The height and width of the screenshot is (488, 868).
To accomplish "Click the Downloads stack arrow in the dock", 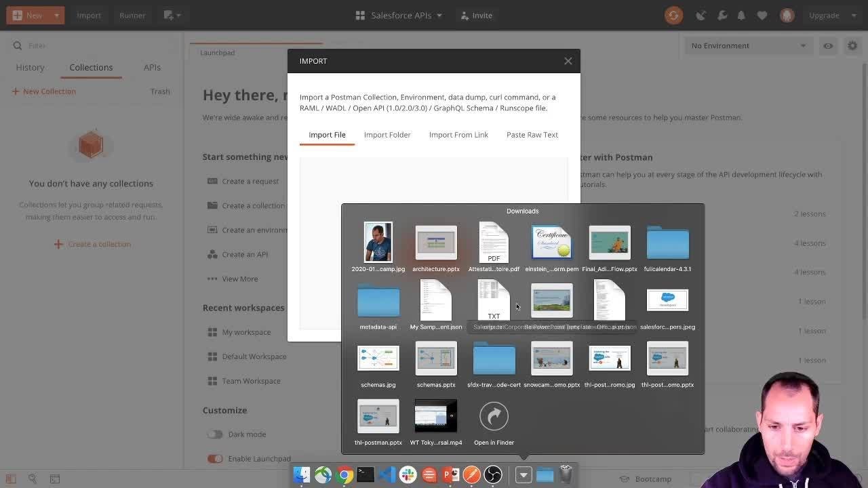I will tap(524, 475).
